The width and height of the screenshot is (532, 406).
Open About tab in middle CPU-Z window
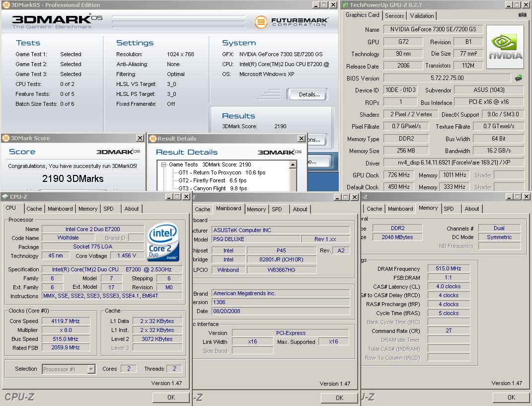[300, 209]
